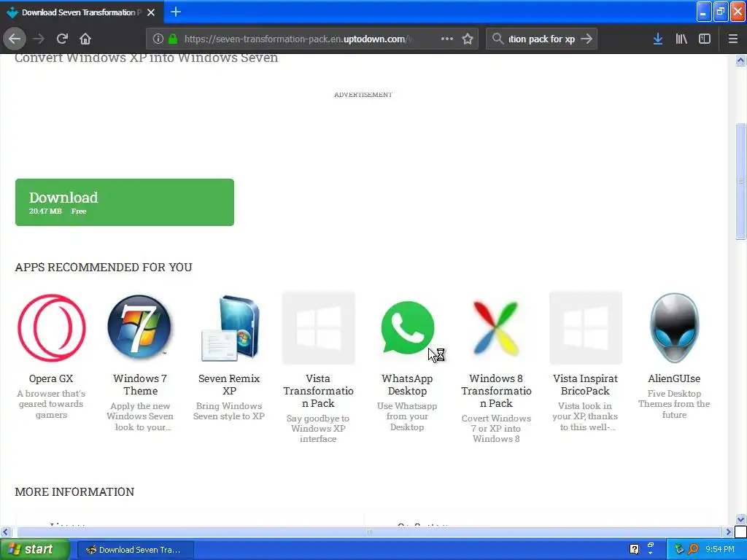Screen dimensions: 747x560
Task: Click the horizontal scrollbar thumb
Action: [369, 532]
